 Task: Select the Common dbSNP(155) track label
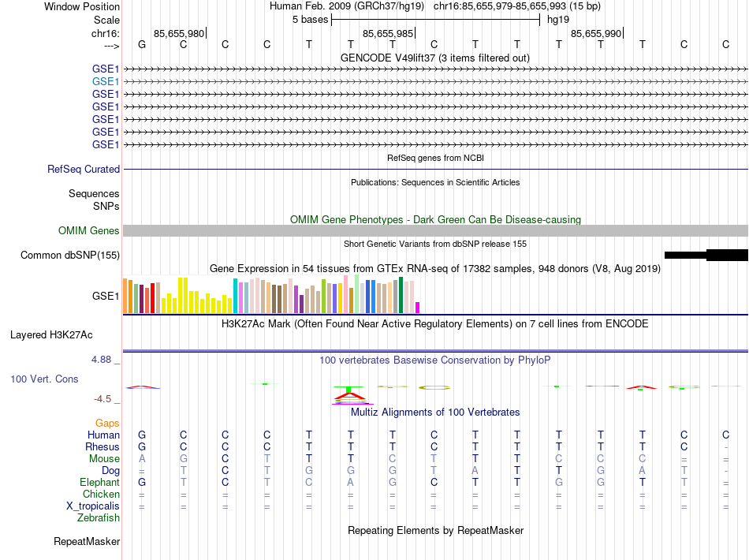[70, 255]
